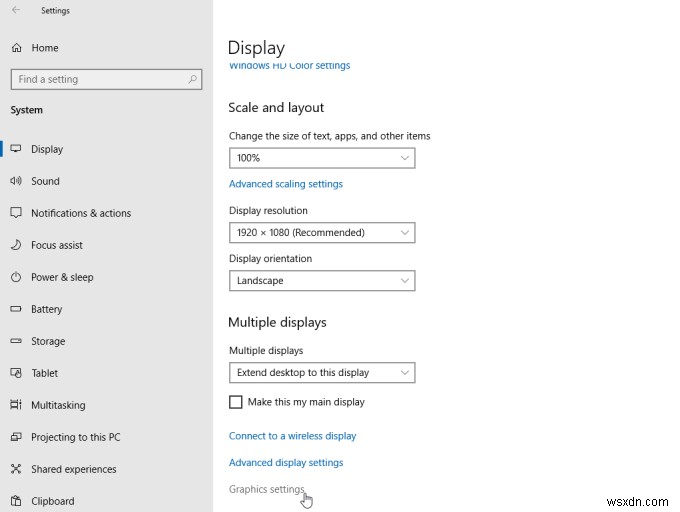Open Advanced scaling settings link
This screenshot has height=512, width=680.
pos(286,184)
